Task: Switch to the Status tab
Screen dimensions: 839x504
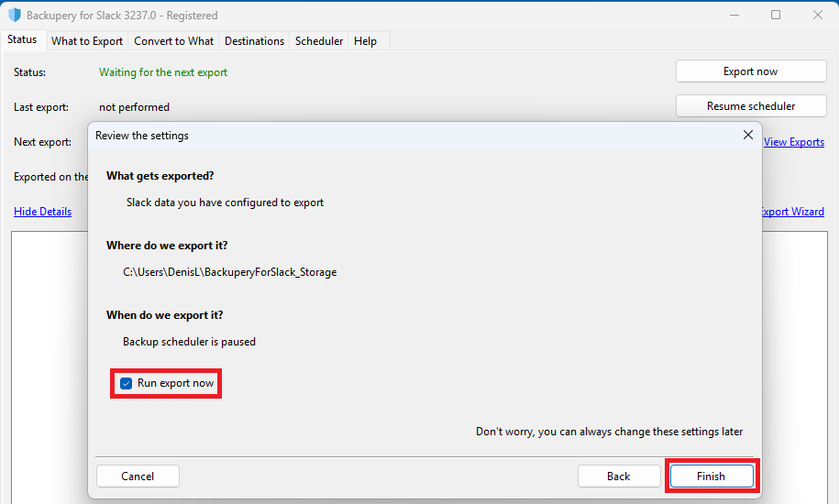Action: pyautogui.click(x=22, y=39)
